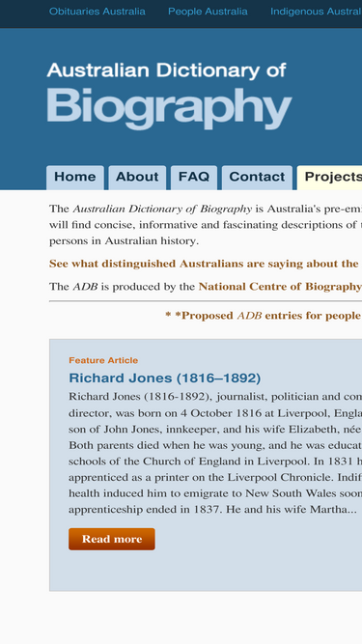Click the Read more button

(x=112, y=539)
